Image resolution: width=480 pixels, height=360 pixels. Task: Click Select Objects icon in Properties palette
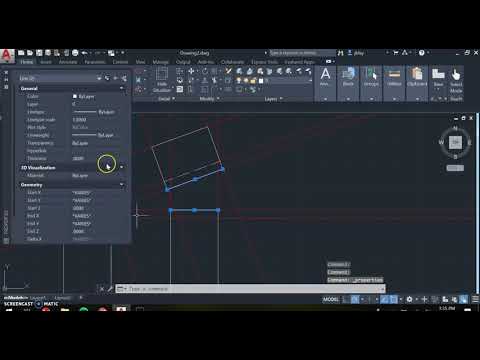click(115, 78)
